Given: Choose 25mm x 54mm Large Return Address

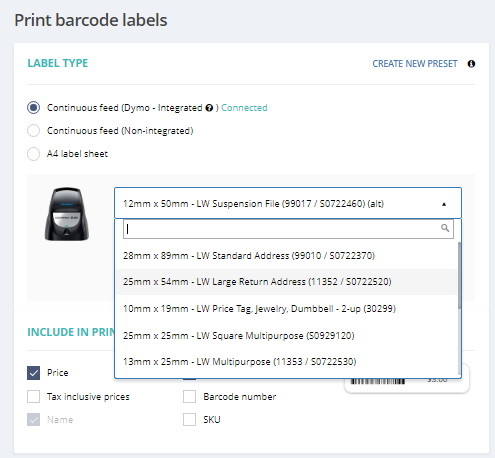Looking at the screenshot, I should (286, 282).
